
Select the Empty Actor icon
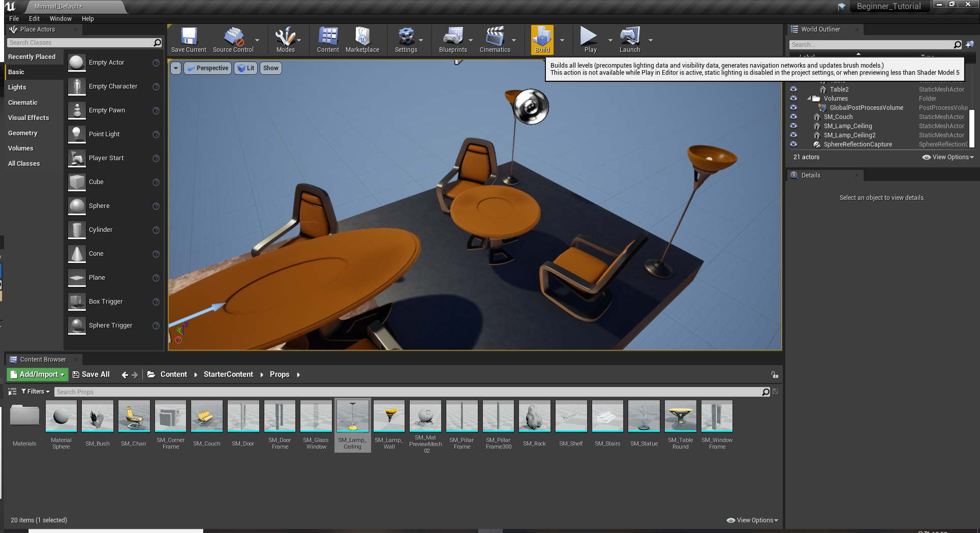tap(77, 63)
